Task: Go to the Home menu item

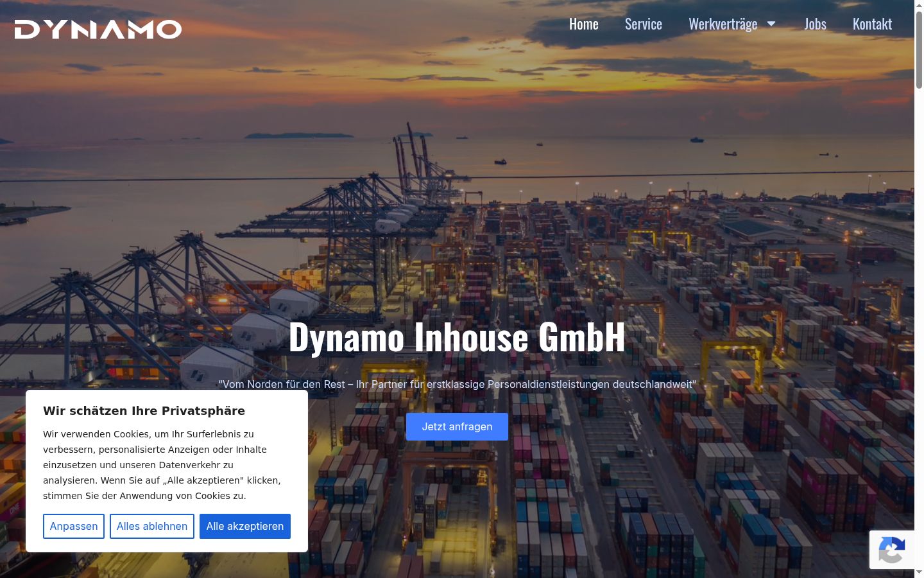Action: (x=584, y=24)
